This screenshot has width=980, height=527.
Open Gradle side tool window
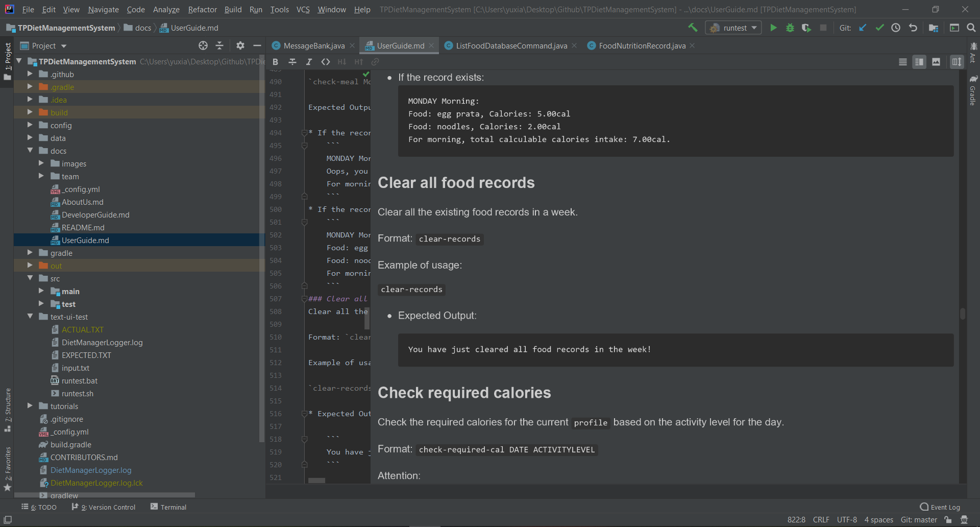pos(973,91)
